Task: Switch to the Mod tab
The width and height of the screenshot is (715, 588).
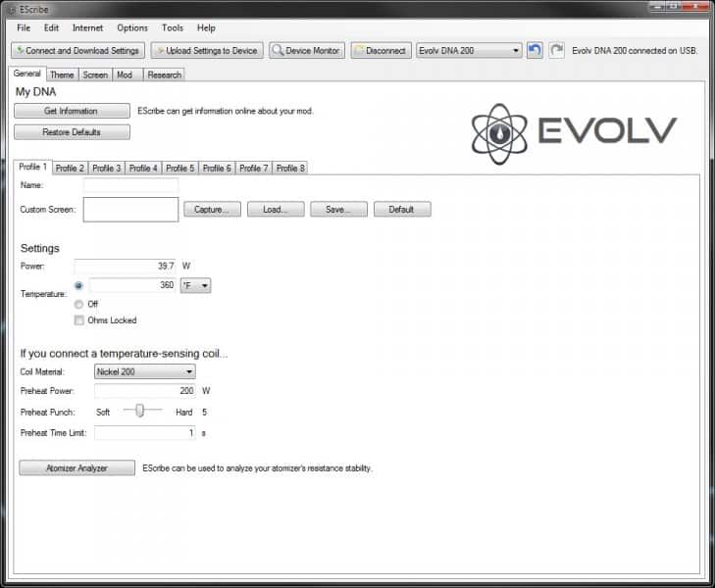Action: click(x=128, y=74)
